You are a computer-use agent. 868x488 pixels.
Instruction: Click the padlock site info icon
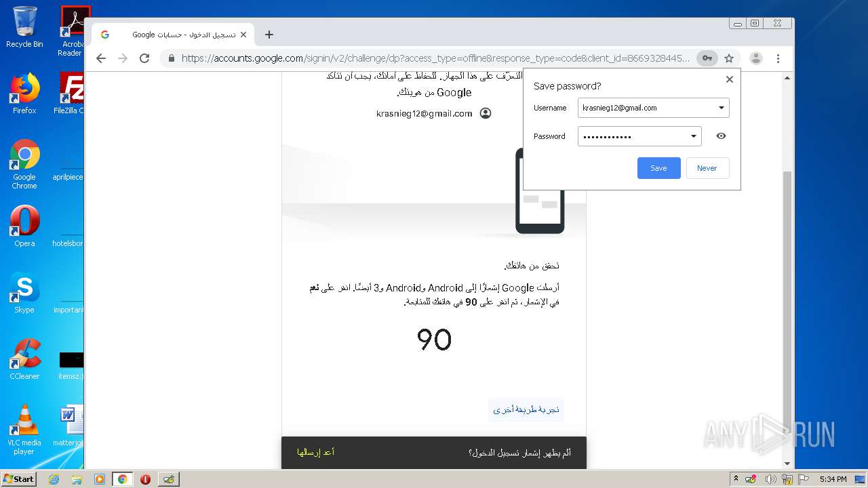click(x=172, y=58)
